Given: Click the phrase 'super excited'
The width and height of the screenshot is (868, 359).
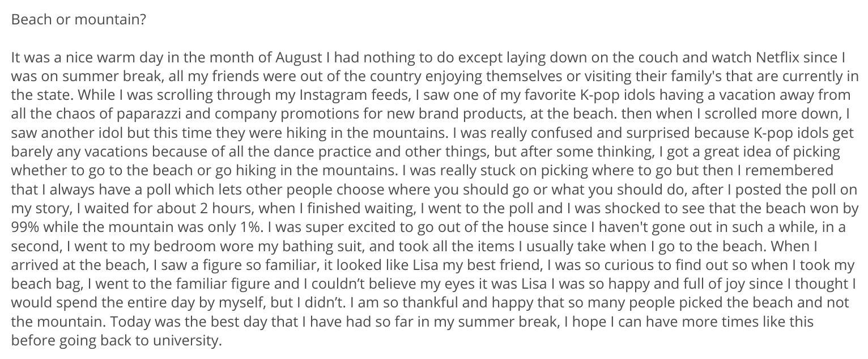Looking at the screenshot, I should point(322,227).
